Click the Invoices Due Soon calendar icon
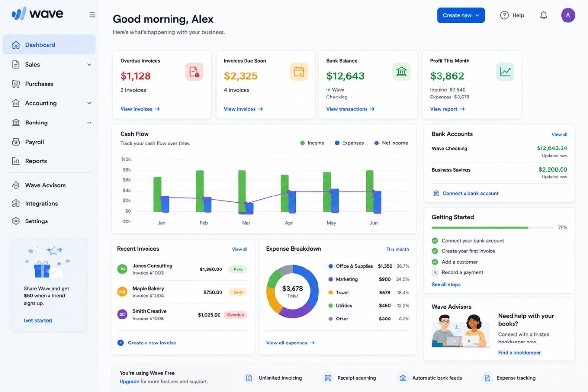 click(299, 72)
